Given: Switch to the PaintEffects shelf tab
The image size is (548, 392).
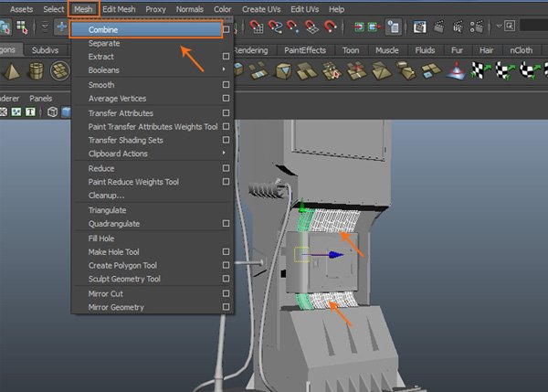Looking at the screenshot, I should 305,50.
